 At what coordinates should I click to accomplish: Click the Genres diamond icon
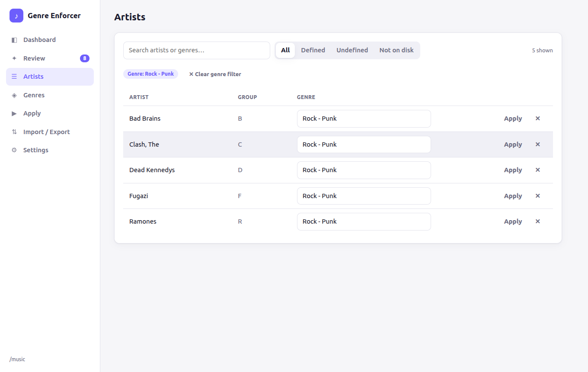tap(14, 95)
